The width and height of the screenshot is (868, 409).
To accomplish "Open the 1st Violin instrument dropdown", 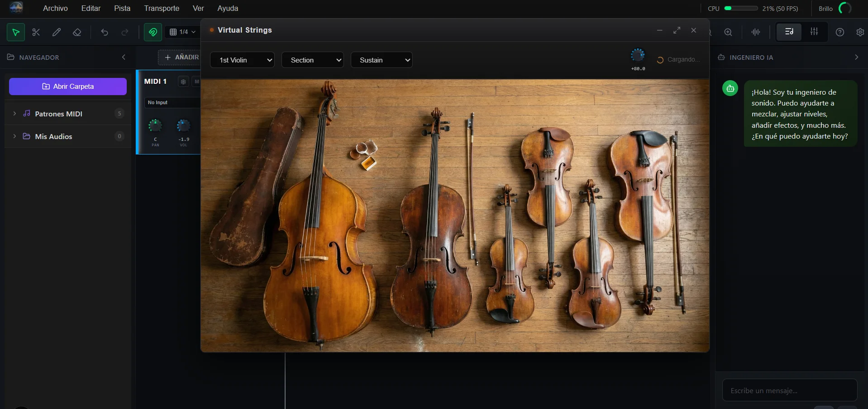I will (x=242, y=60).
